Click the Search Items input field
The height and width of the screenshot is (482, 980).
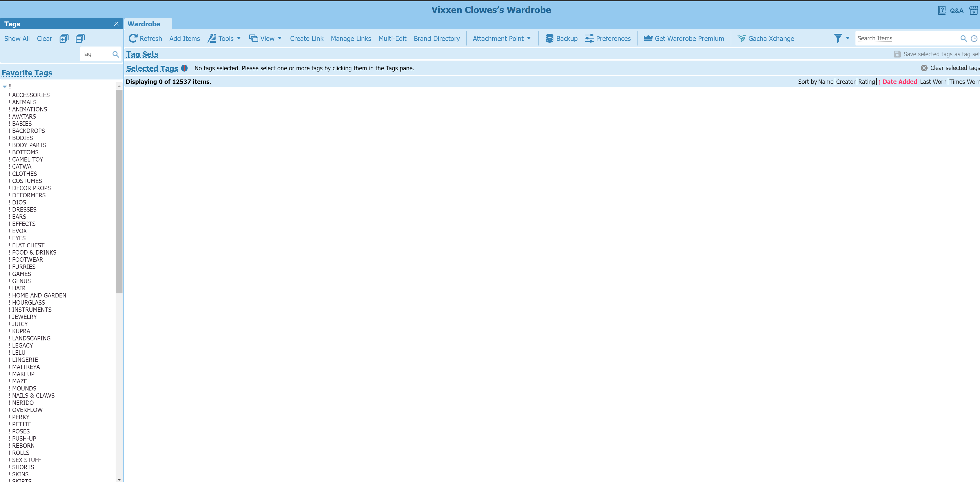pos(905,38)
